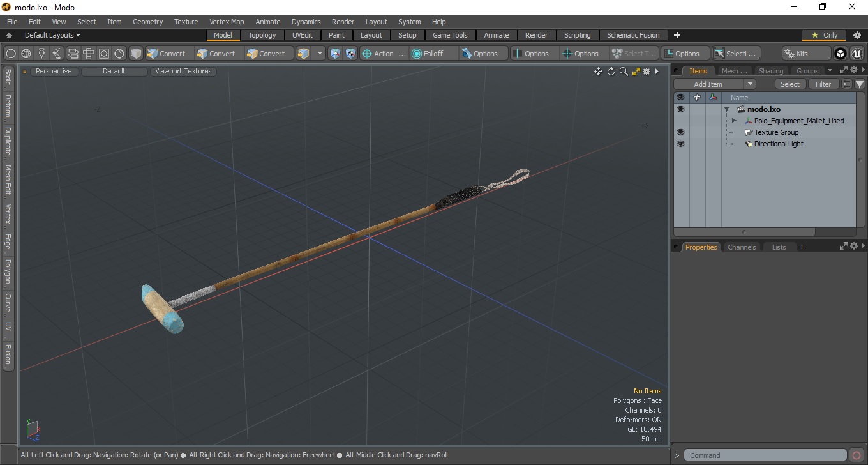Click the item list options icon beside Filter
Screen dimensions: 868x465
(x=847, y=84)
